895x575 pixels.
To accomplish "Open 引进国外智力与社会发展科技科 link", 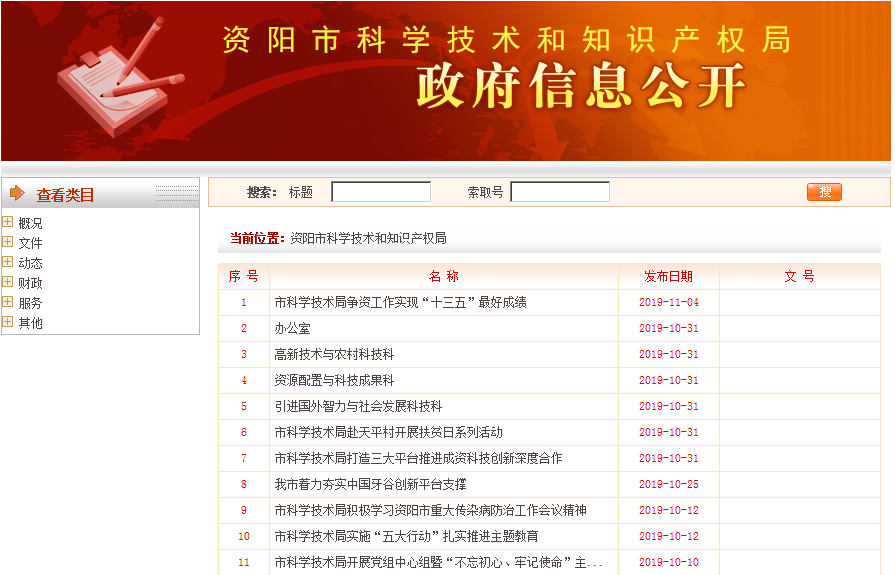I will point(358,406).
